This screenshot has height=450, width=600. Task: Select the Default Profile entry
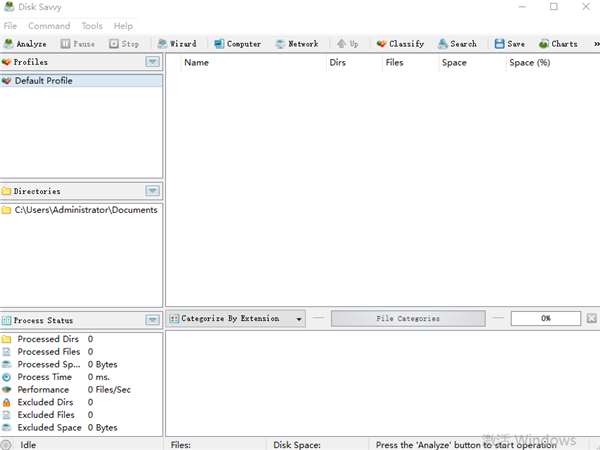(43, 81)
